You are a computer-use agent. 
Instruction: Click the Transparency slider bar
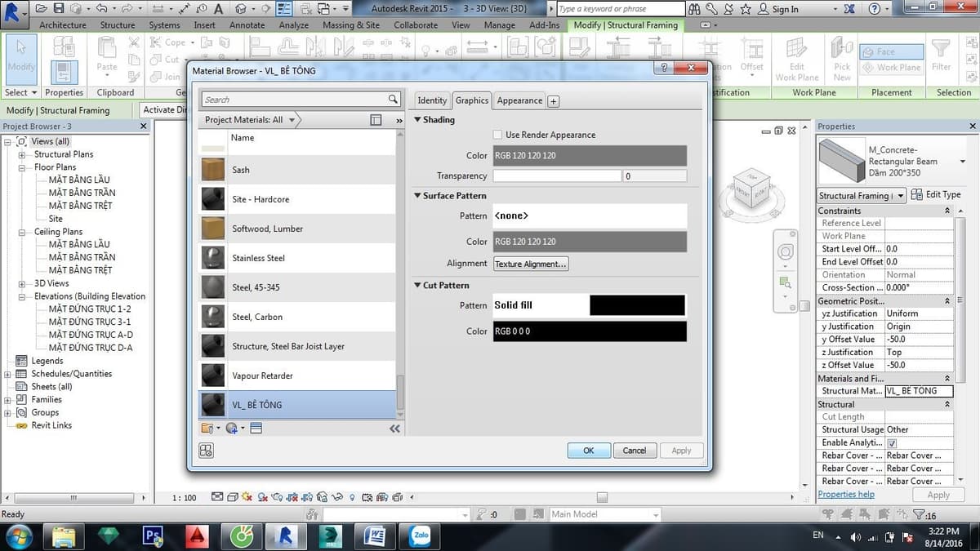point(557,176)
